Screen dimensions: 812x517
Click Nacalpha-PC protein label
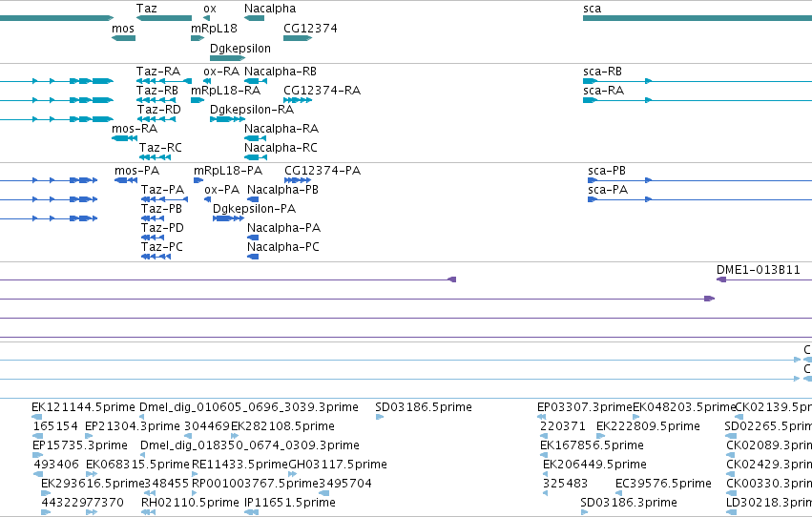click(x=283, y=247)
